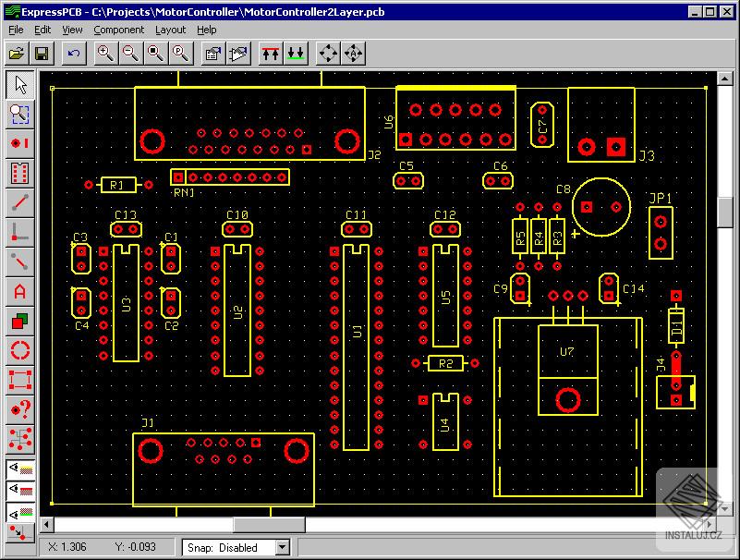This screenshot has height=560, width=740.
Task: Click the horizontal scrollbar left arrow
Action: click(48, 525)
